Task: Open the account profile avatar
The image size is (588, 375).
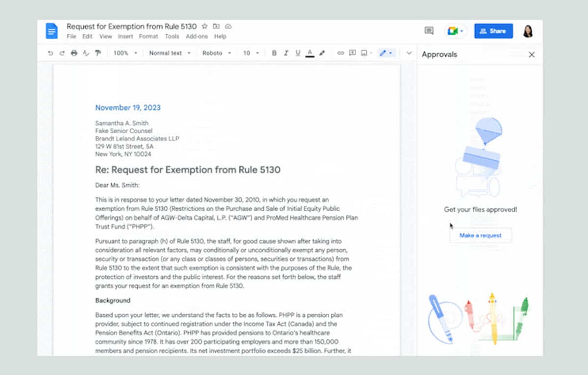Action: (528, 31)
